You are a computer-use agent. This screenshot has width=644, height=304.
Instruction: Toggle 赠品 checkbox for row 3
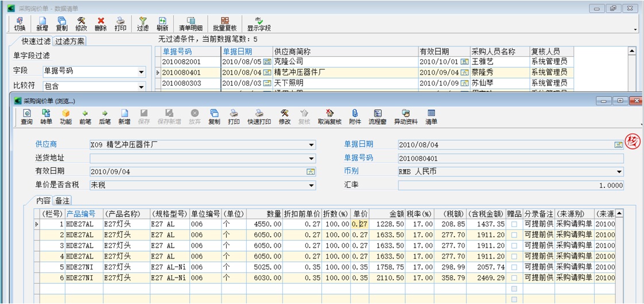tap(514, 245)
